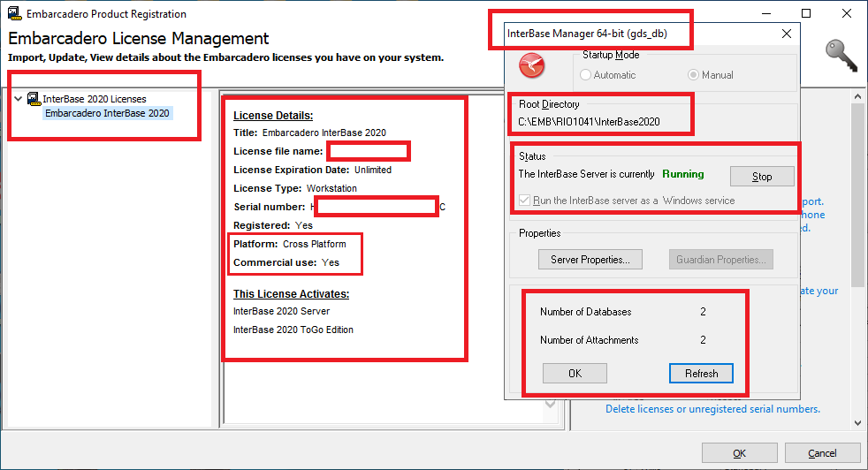The image size is (868, 470).
Task: Maximize the Embarcadero Product Registration window
Action: click(x=806, y=13)
